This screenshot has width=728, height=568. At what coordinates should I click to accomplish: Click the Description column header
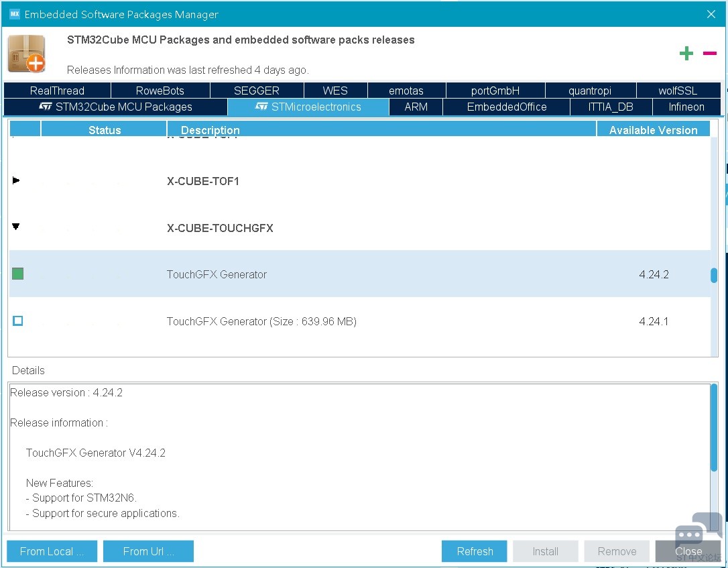(381, 129)
